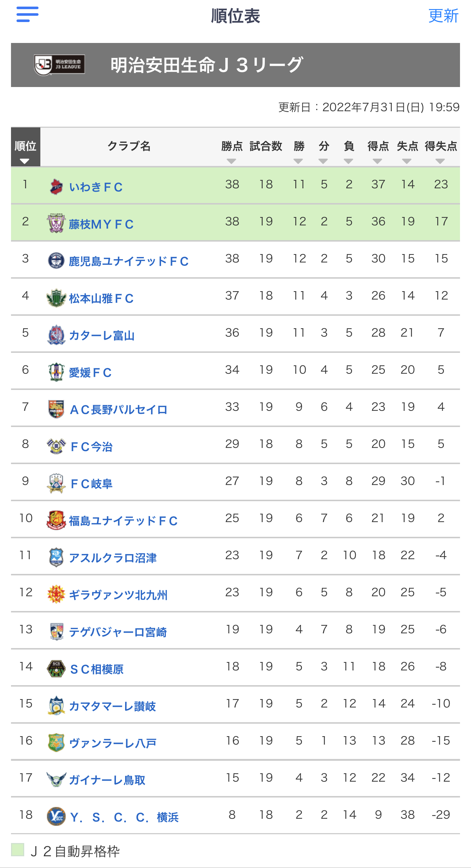Image resolution: width=471 pixels, height=868 pixels.
Task: Open 鹿児島ユナイテッドFC team page
Action: pos(129,261)
